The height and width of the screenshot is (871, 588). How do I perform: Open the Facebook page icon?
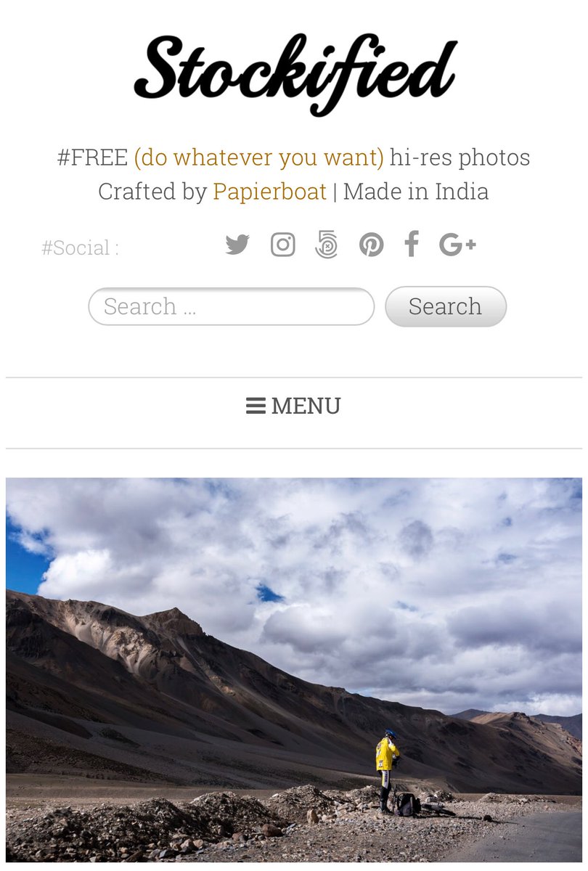coord(412,244)
